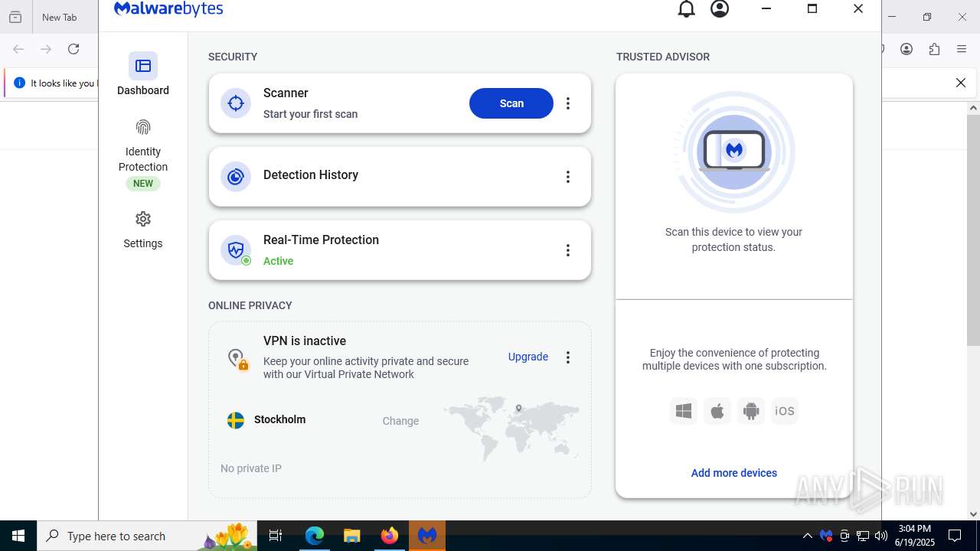This screenshot has height=551, width=980.
Task: Open the Malwarebytes notifications bell
Action: (687, 9)
